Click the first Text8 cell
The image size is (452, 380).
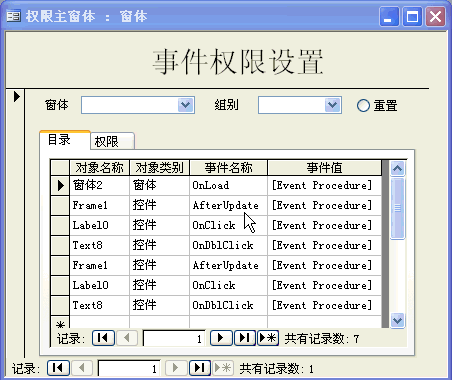click(99, 245)
